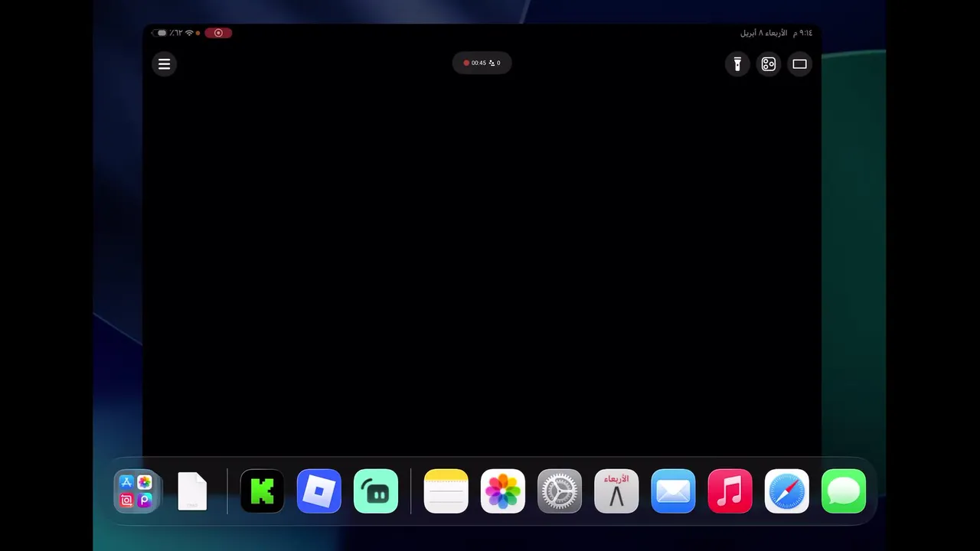Tap the red screen recording indicator
The height and width of the screenshot is (551, 980).
[218, 33]
